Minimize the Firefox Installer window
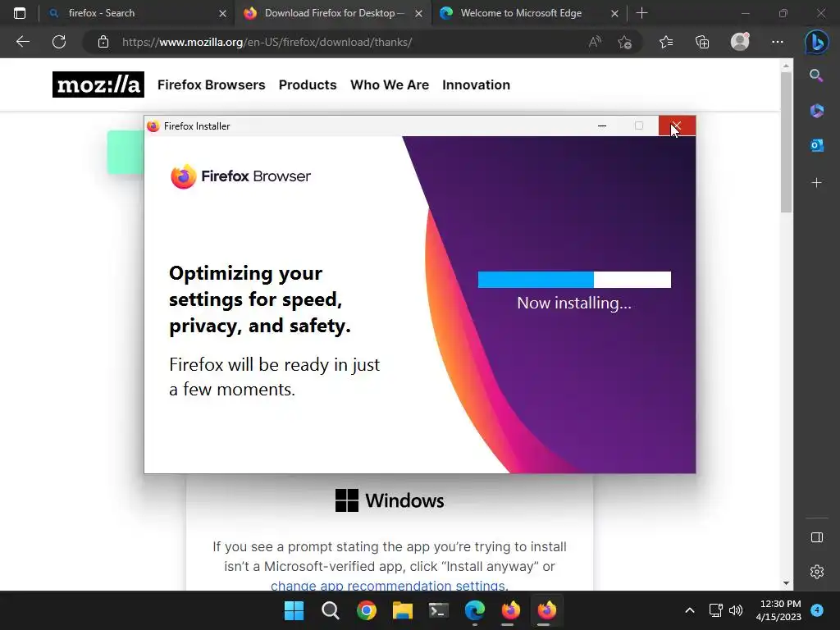The image size is (840, 630). (x=602, y=126)
